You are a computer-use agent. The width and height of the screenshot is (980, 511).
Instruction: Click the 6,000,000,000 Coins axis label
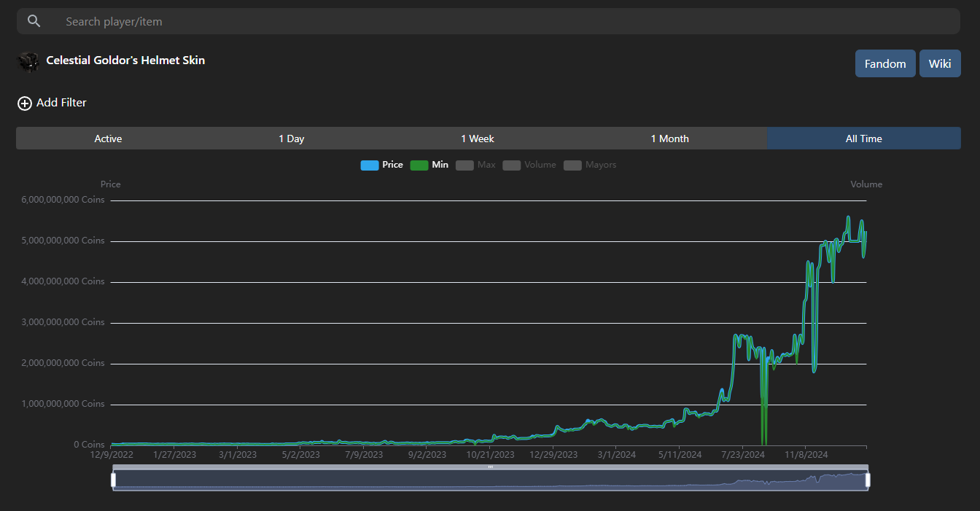(x=62, y=200)
